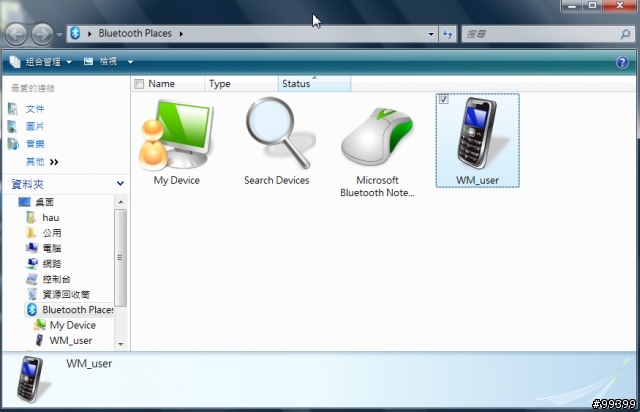Click the 文件 documents link icon
The image size is (640, 412).
pyautogui.click(x=13, y=109)
